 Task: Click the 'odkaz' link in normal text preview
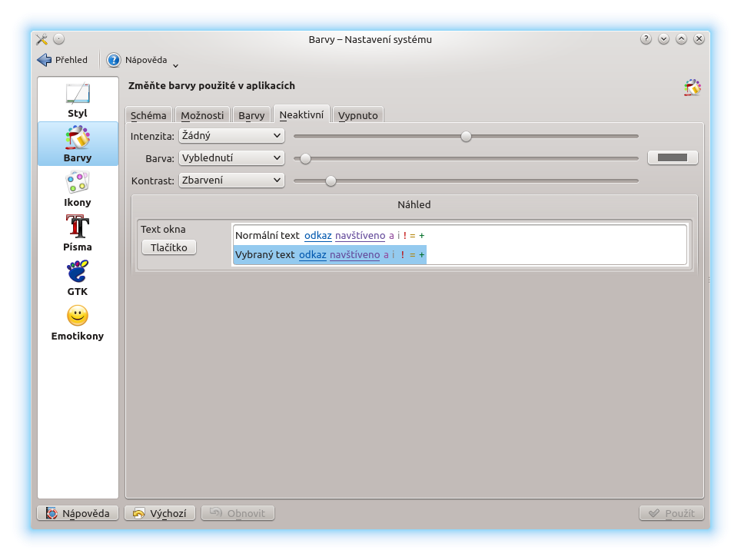(317, 235)
